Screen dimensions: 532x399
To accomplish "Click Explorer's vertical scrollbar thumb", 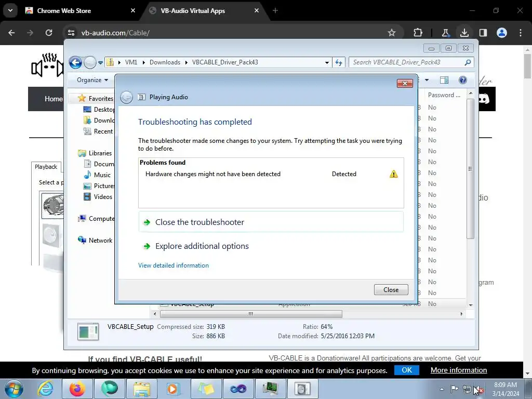I will pyautogui.click(x=470, y=169).
